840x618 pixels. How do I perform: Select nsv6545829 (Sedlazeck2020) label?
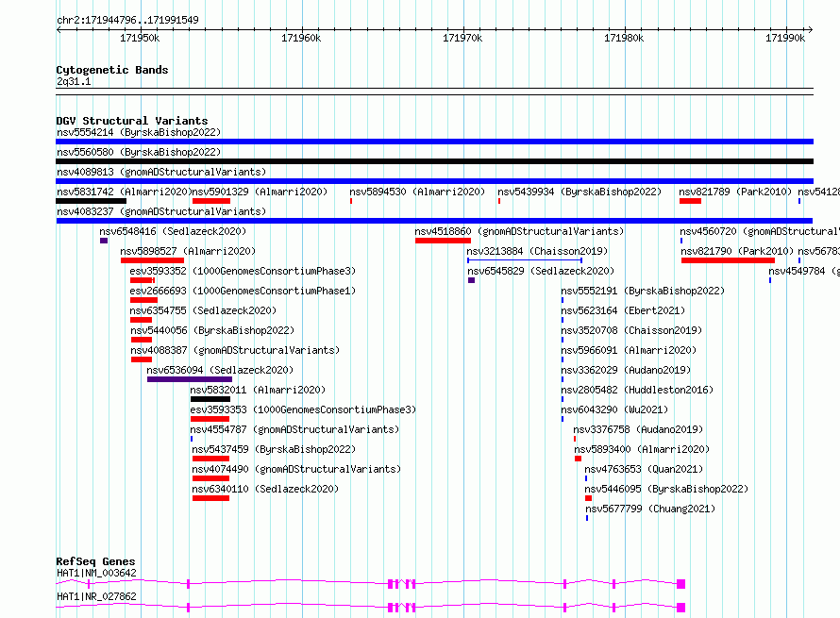(541, 271)
